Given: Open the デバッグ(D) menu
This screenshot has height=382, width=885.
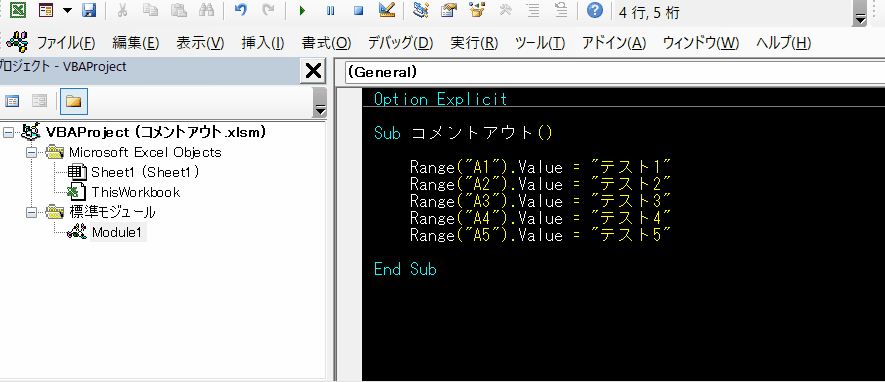Looking at the screenshot, I should pos(401,43).
